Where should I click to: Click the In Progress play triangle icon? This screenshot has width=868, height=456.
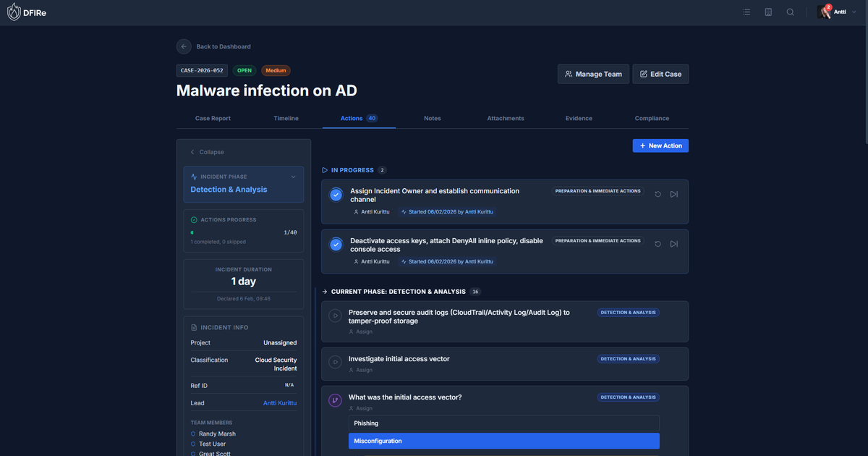(x=325, y=170)
